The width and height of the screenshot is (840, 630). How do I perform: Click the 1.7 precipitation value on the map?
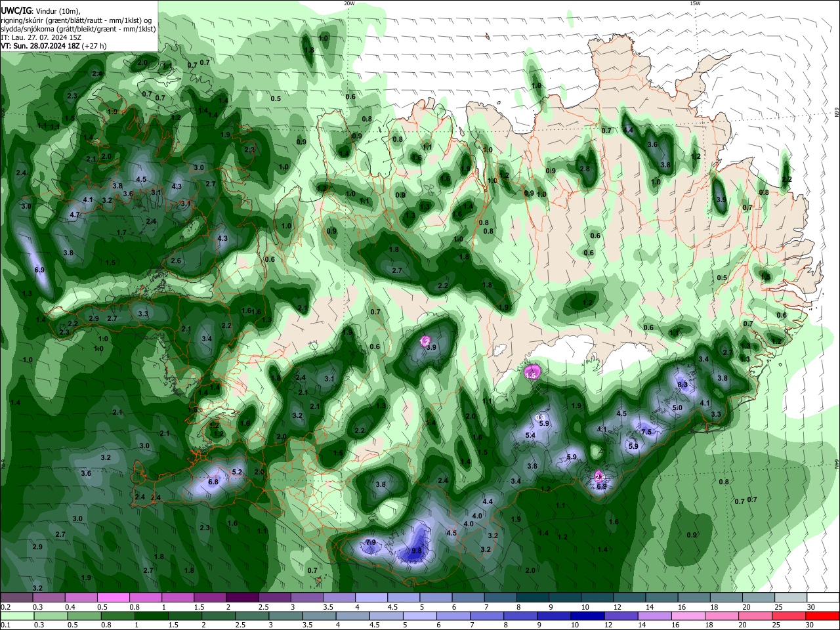[x=121, y=232]
